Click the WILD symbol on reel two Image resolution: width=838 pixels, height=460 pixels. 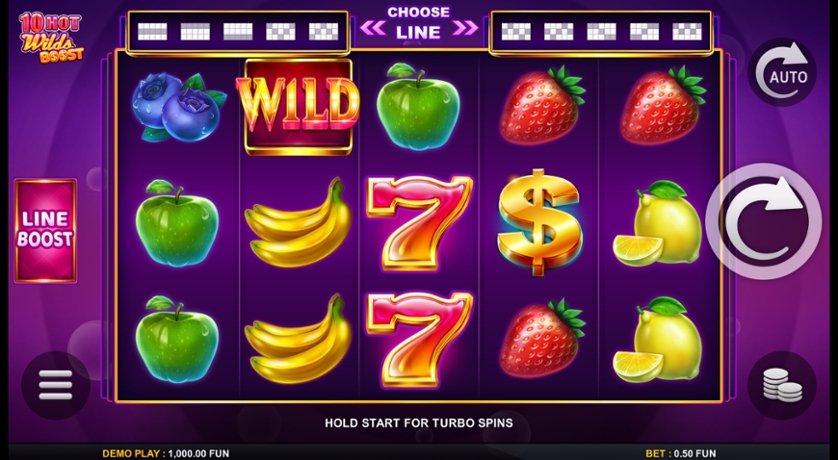coord(298,107)
